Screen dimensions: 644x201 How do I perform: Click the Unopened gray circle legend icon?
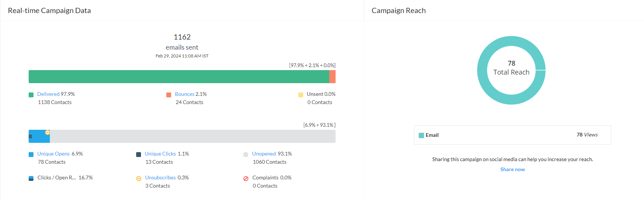pyautogui.click(x=246, y=154)
